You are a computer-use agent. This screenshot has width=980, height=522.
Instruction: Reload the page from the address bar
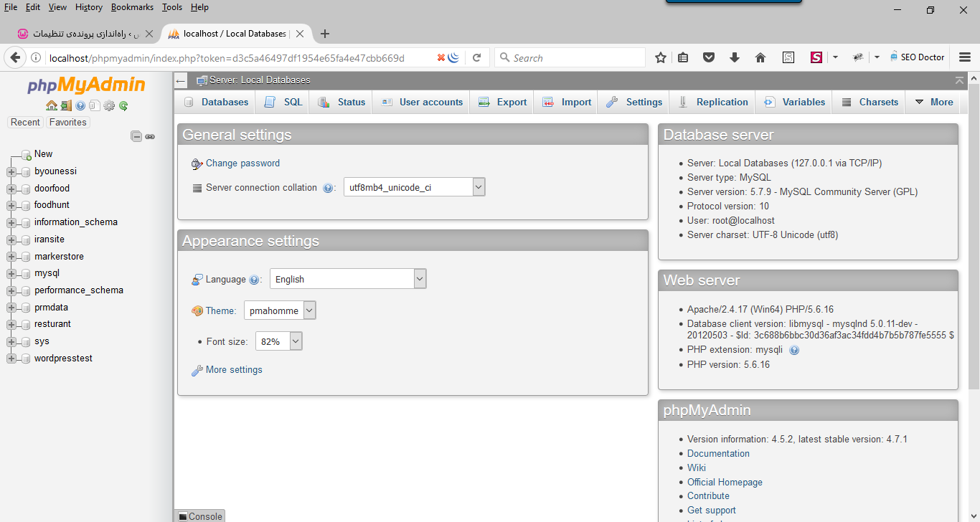tap(476, 57)
